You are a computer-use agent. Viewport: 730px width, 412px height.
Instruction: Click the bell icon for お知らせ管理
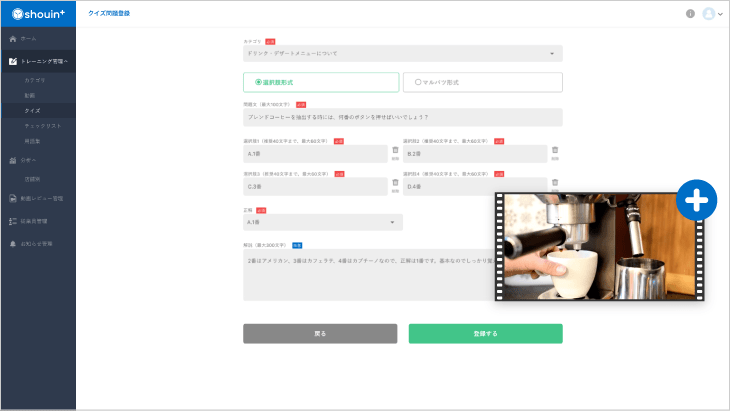click(x=13, y=243)
